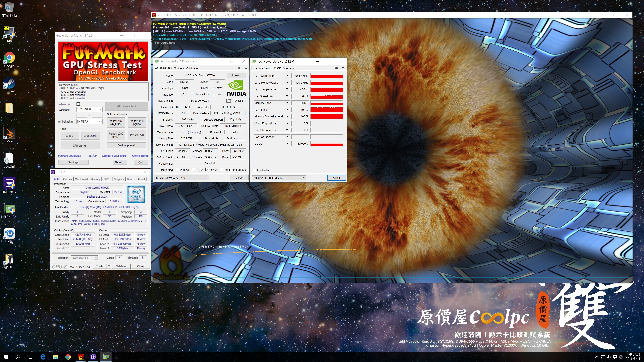Open the vgatest folder icon
This screenshot has width=644, height=362.
point(9,110)
